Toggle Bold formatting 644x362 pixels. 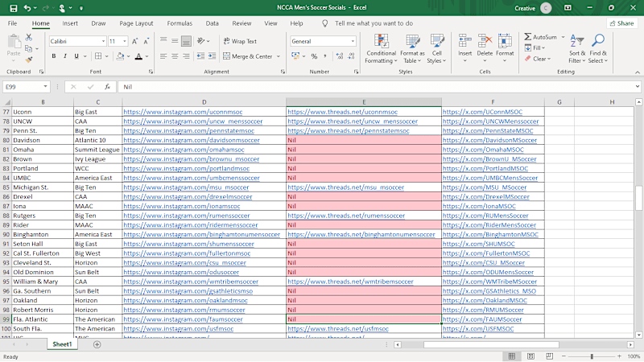[x=54, y=56]
